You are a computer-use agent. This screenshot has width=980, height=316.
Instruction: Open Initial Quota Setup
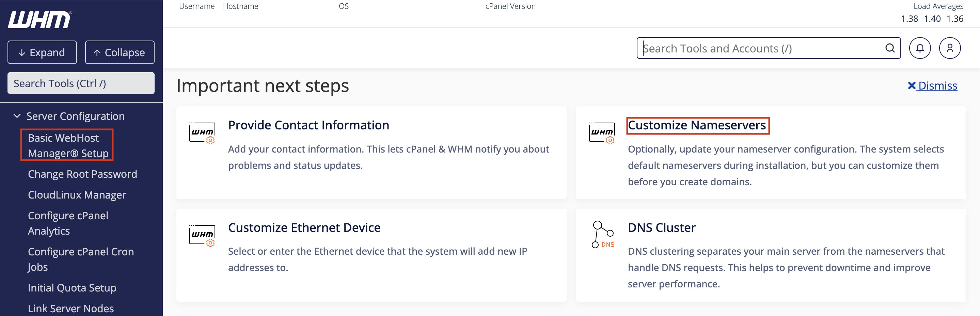[x=72, y=288]
